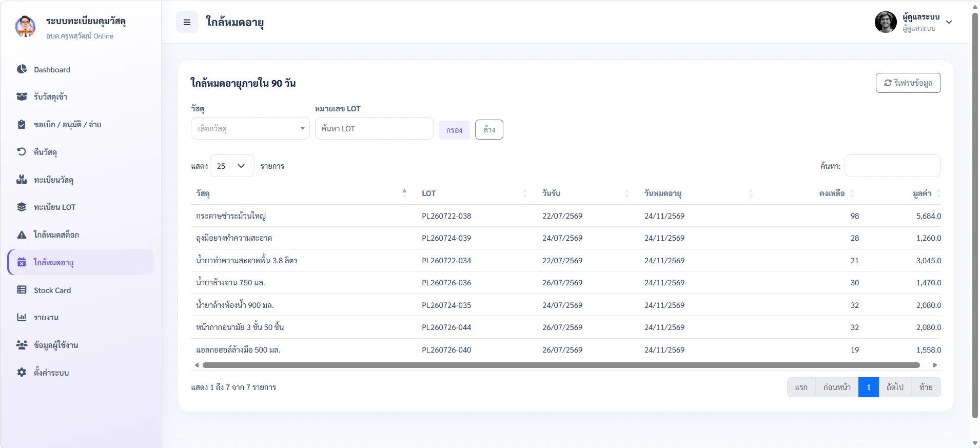Click the ข้อมูลผู้ใช้งาน users icon

point(22,345)
